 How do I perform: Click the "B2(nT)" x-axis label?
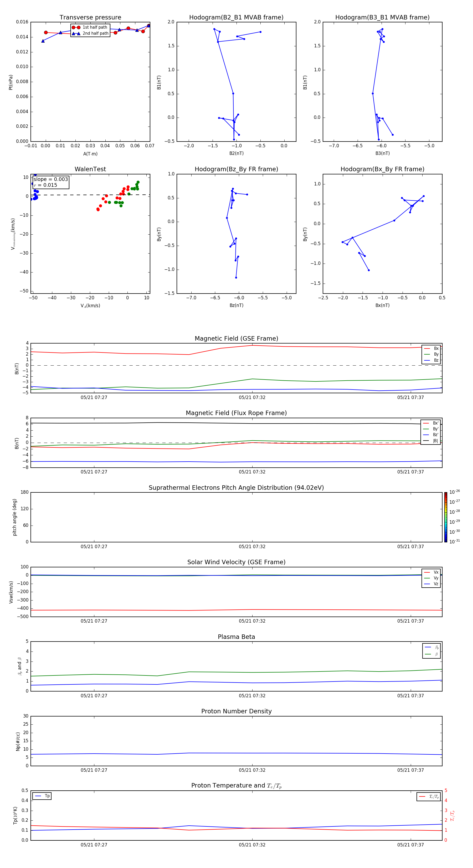(x=236, y=153)
